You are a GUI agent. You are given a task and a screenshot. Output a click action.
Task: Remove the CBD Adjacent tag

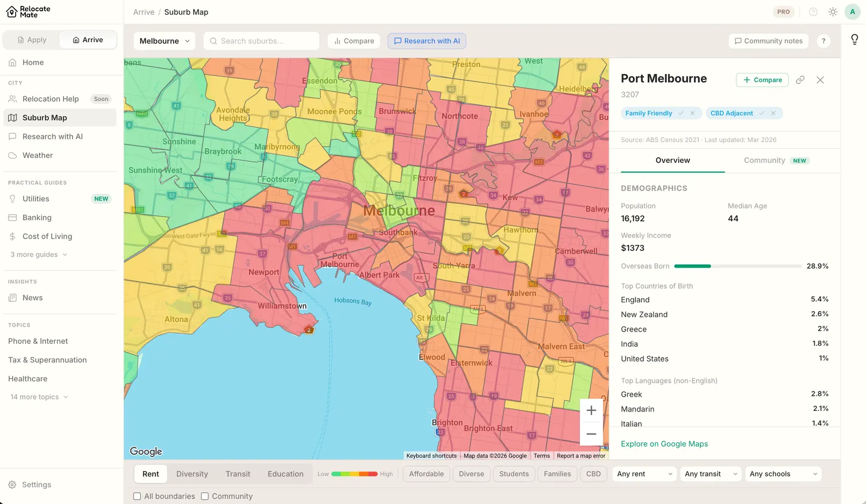[x=773, y=113]
